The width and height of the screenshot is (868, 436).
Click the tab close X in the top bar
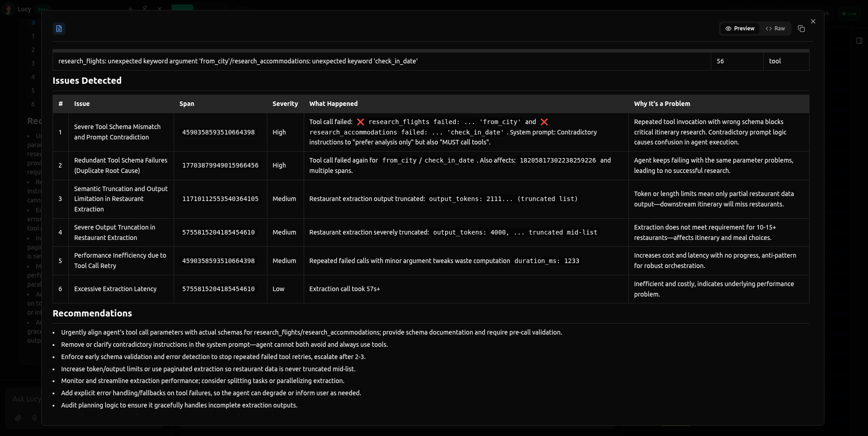[160, 8]
